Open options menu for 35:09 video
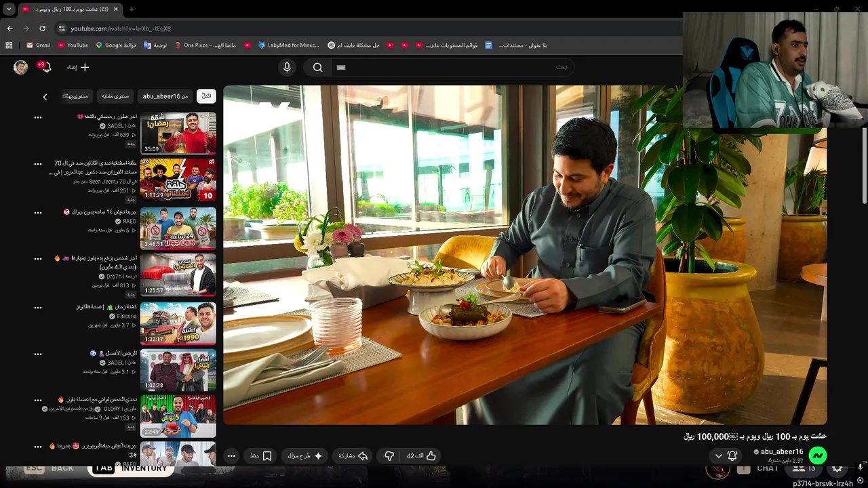 point(38,117)
